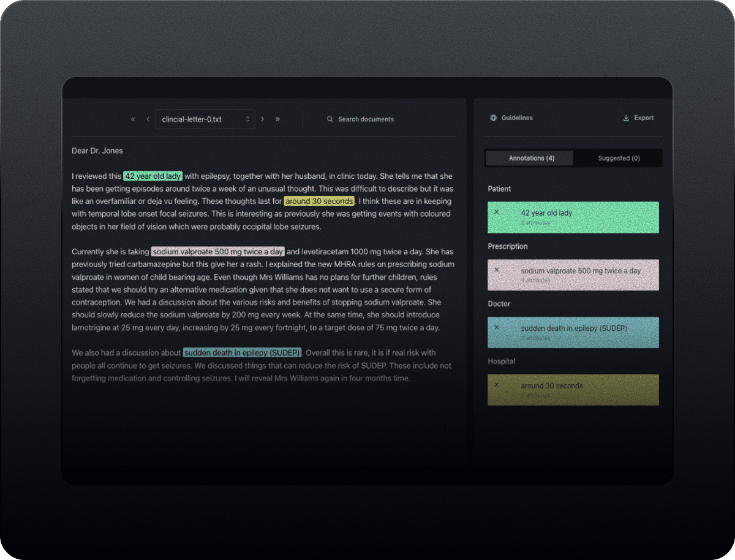Image resolution: width=735 pixels, height=560 pixels.
Task: Go to next document arrow
Action: pyautogui.click(x=263, y=119)
